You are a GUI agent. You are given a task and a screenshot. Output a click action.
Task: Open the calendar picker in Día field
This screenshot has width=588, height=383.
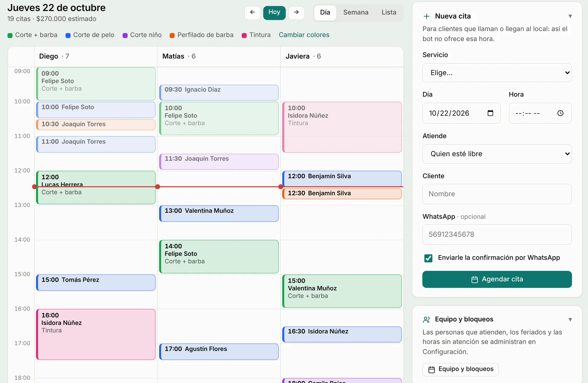point(490,113)
